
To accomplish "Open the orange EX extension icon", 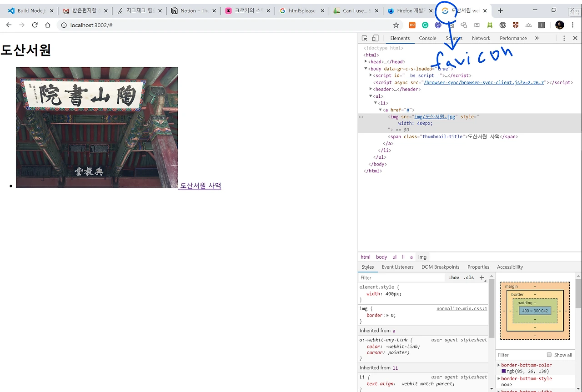I will 412,25.
